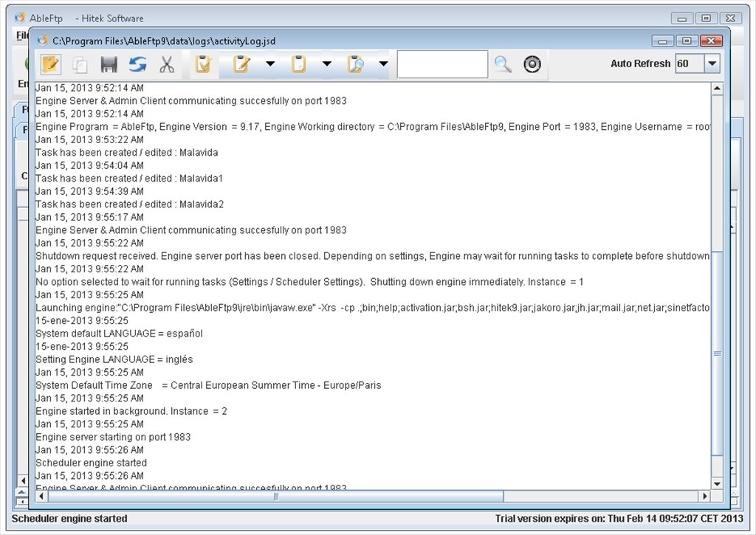Screen dimensions: 756x535
Task: Click the vertical scrollbar down arrow
Action: click(x=717, y=484)
